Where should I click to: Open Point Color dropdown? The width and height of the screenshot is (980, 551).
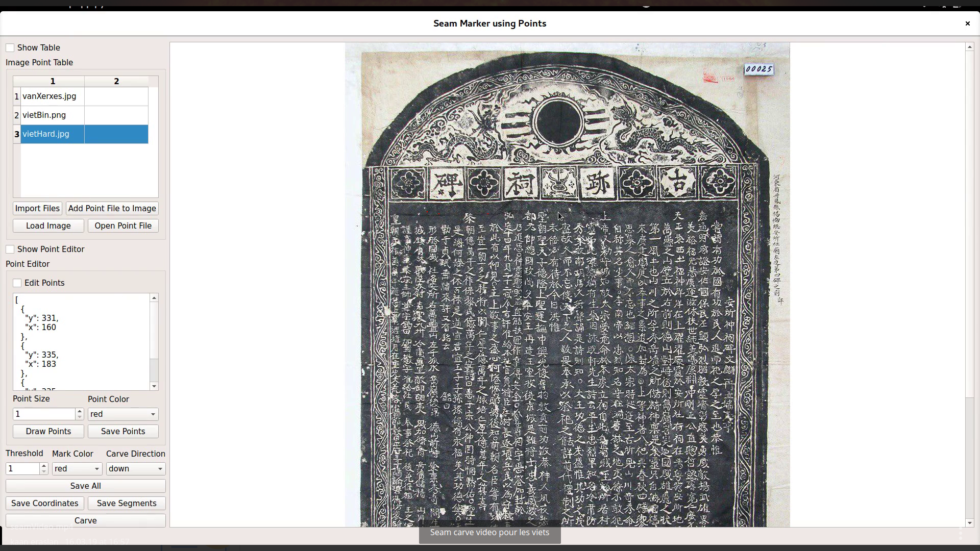[x=122, y=414]
